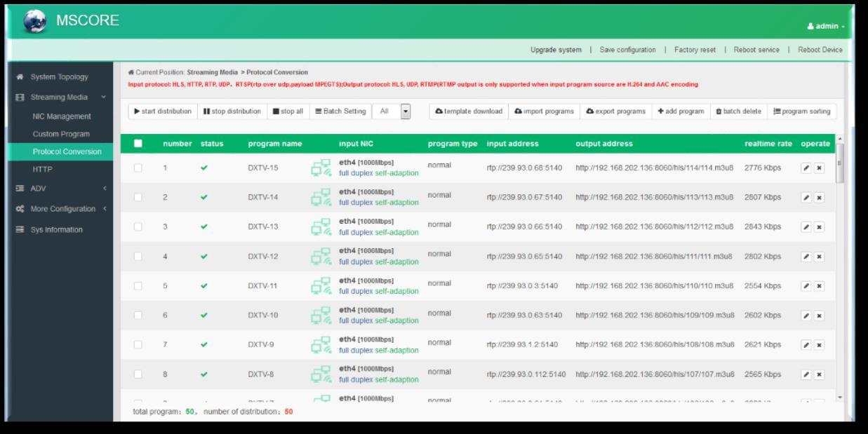Delete the DXTV-12 program with x icon
The image size is (868, 434).
point(819,257)
